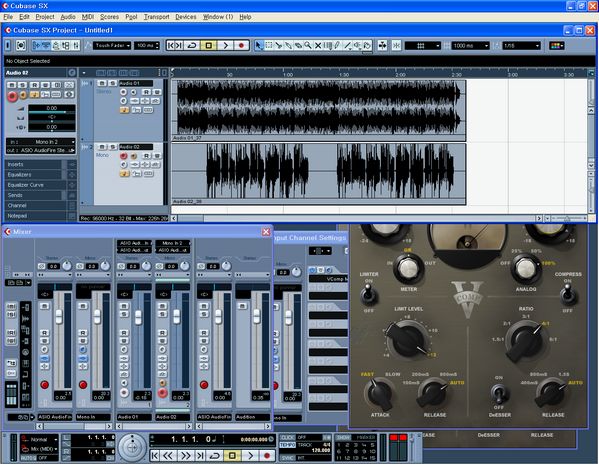Open the inspector 'out: ASIO AudioFire' dropdown
The height and width of the screenshot is (465, 599).
coord(41,150)
